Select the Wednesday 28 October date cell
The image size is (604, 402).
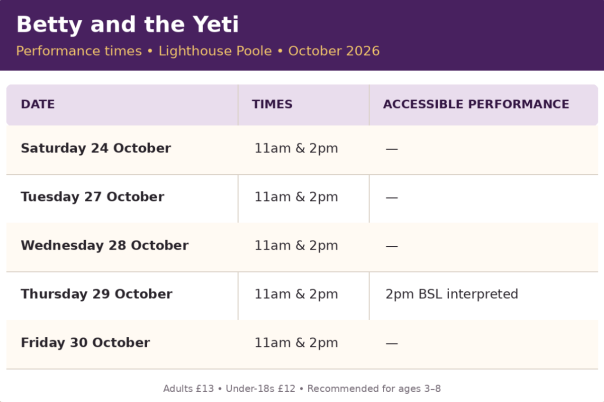point(122,247)
